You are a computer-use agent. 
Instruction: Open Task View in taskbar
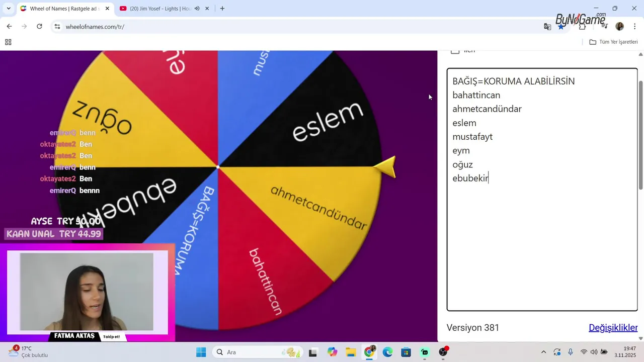313,352
